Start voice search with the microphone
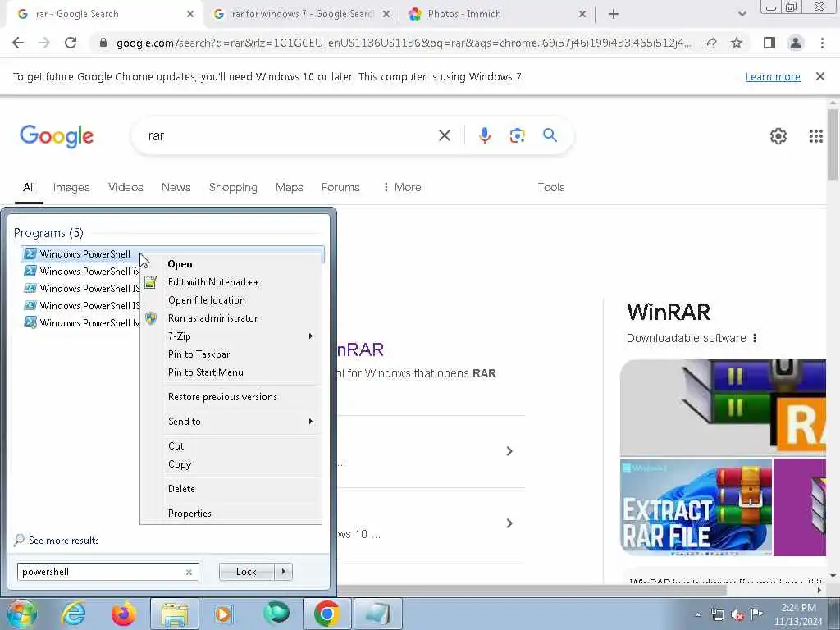Screen dimensions: 840x630 pos(484,135)
